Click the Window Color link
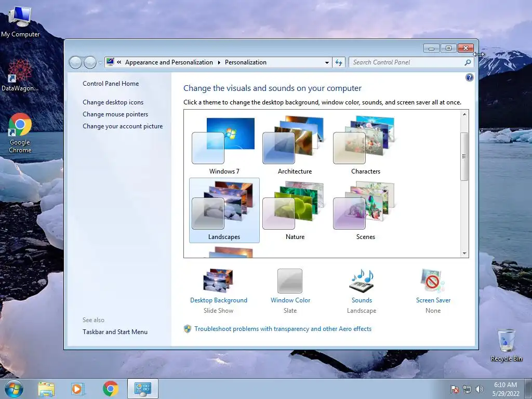Viewport: 532px width, 399px height. tap(290, 300)
